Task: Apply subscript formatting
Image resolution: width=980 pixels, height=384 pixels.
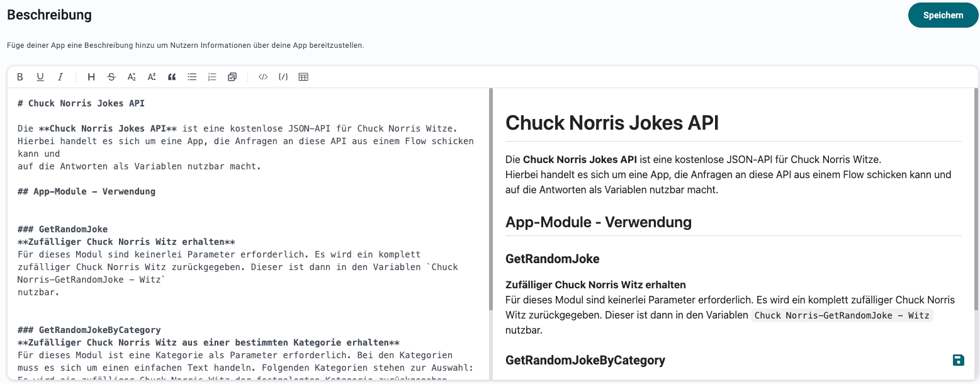Action: point(132,77)
